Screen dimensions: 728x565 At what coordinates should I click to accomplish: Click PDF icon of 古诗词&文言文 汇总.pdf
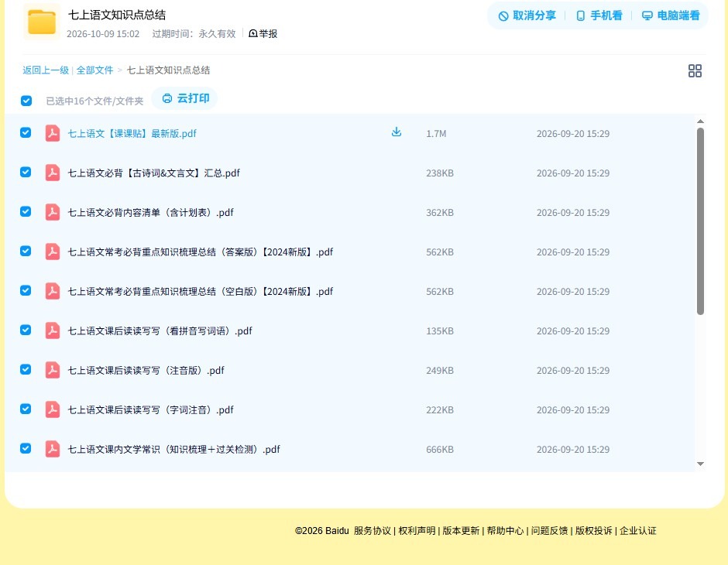(x=52, y=173)
